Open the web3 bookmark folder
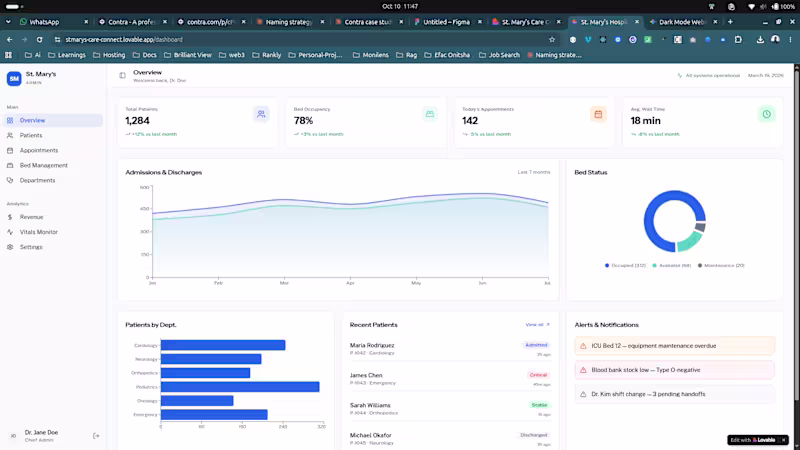The width and height of the screenshot is (800, 450). click(232, 55)
